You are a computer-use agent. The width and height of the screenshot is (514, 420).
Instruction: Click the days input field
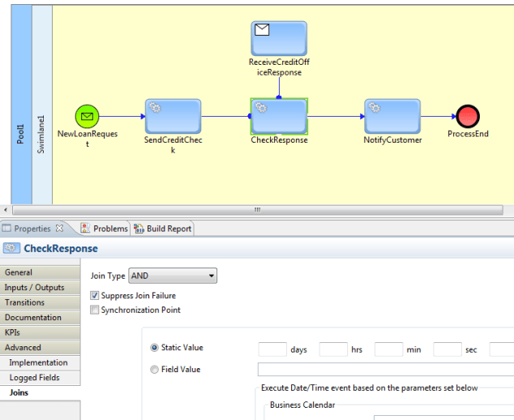pos(272,349)
